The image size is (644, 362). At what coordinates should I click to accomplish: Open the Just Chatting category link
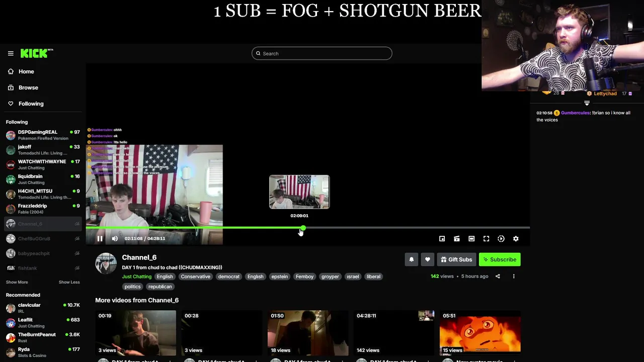tap(136, 277)
